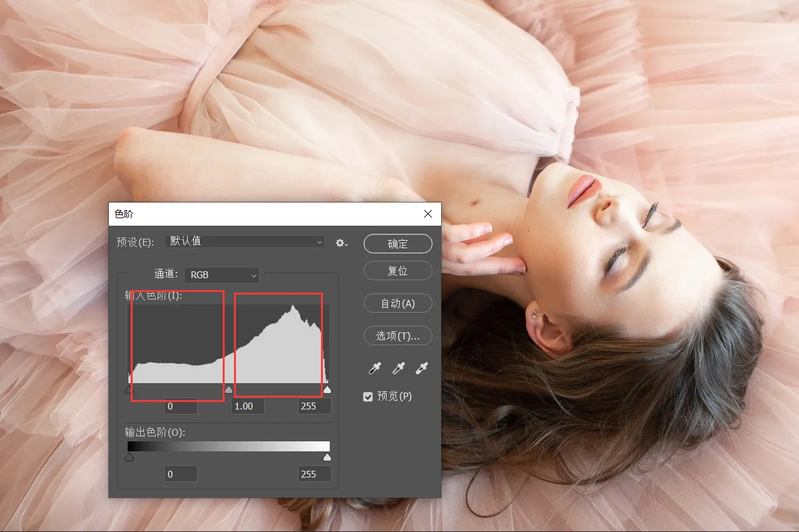Viewport: 799px width, 532px height.
Task: Click the input highlight white slider handle
Action: coord(327,390)
